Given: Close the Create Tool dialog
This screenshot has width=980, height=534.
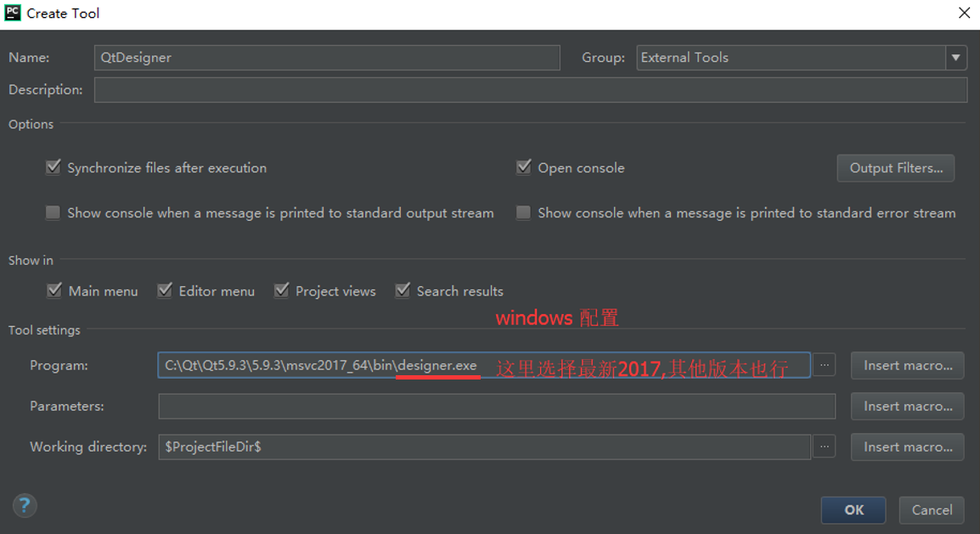Looking at the screenshot, I should 965,13.
